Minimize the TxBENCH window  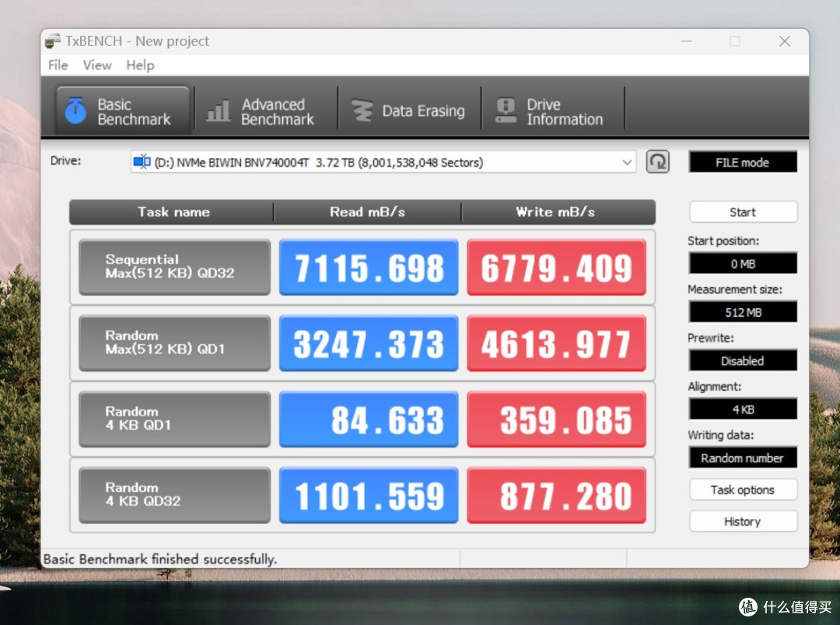pyautogui.click(x=686, y=41)
